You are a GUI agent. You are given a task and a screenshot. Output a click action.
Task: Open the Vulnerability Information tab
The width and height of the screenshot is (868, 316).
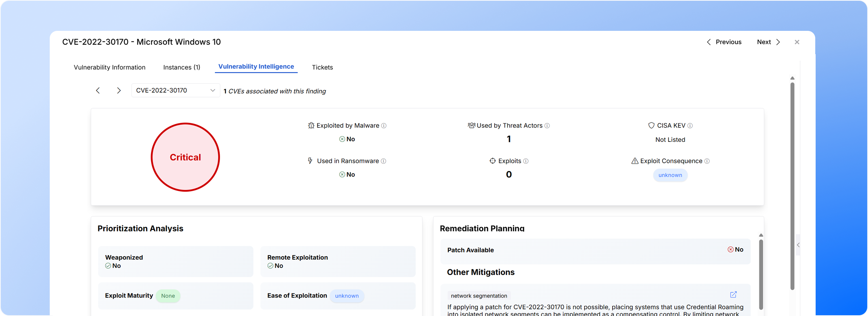point(109,67)
